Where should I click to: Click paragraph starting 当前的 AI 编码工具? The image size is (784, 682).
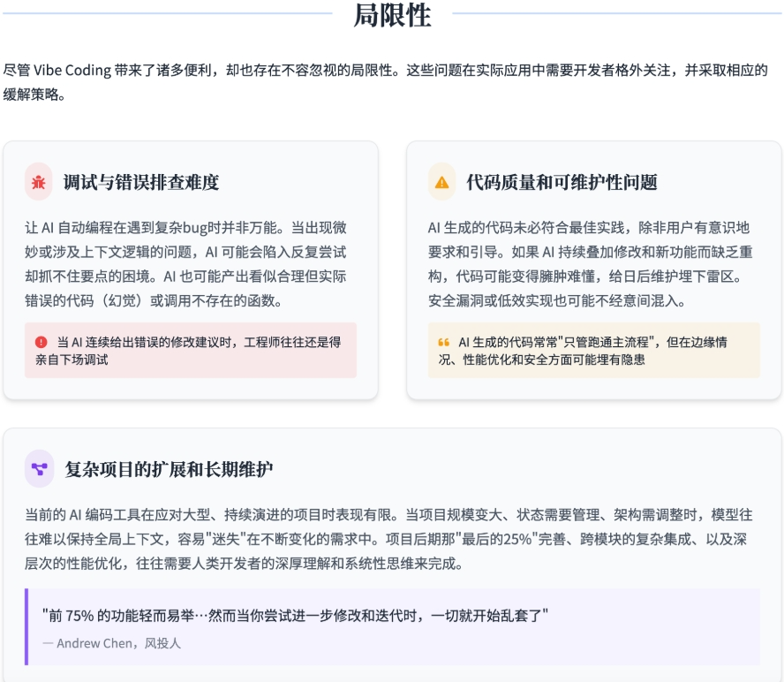click(x=388, y=539)
